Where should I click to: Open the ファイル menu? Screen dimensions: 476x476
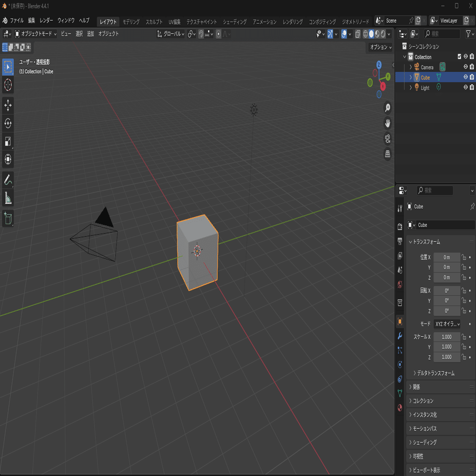[16, 21]
